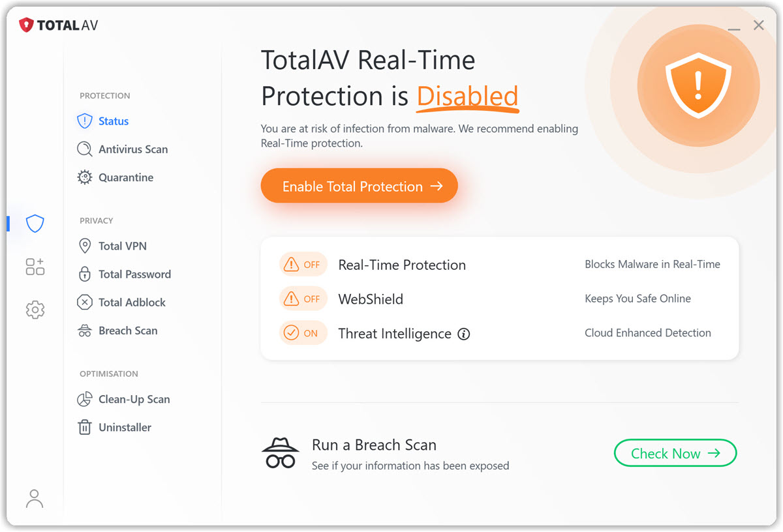Select Total Password in Privacy menu
Image resolution: width=783 pixels, height=532 pixels.
point(134,274)
